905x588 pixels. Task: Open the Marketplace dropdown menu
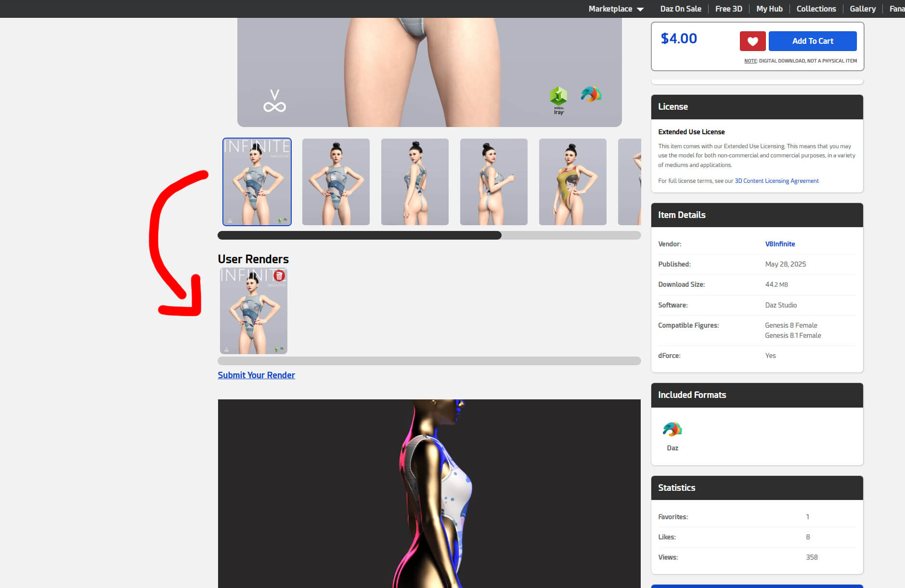tap(616, 9)
